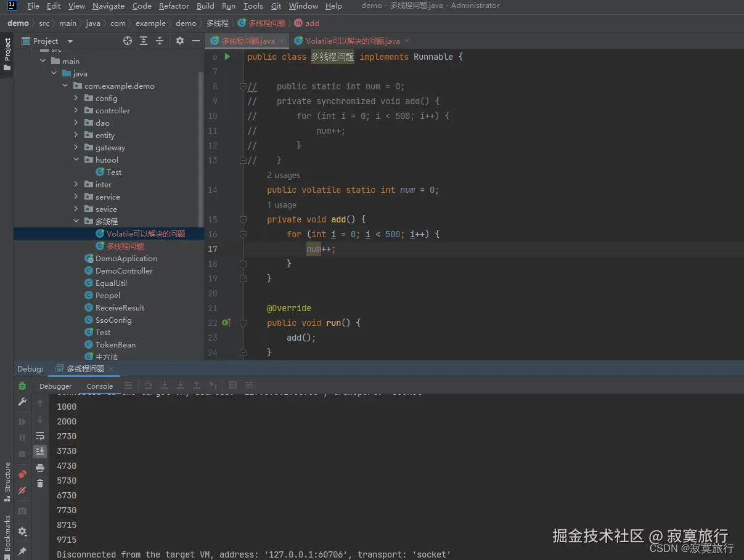Select DemoApplication in the tree
Image resolution: width=744 pixels, height=560 pixels.
pyautogui.click(x=121, y=258)
